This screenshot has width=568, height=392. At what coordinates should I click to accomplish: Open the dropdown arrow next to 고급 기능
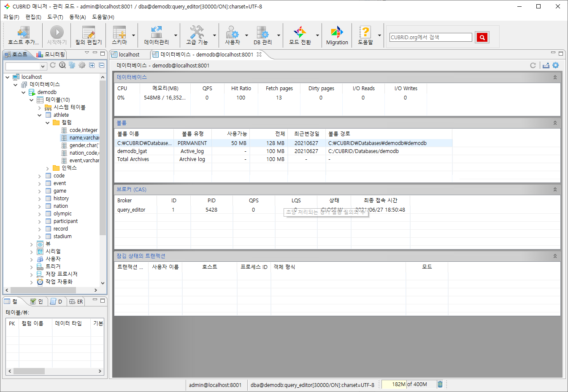click(x=214, y=35)
